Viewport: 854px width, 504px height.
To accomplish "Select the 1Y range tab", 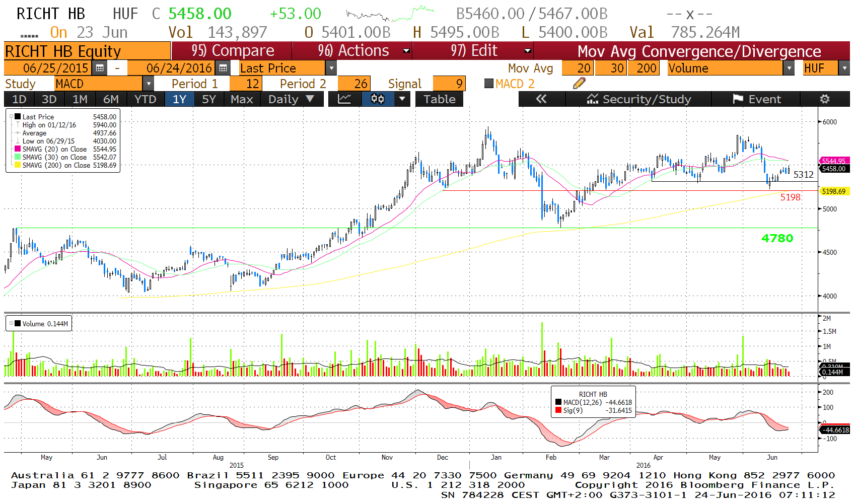I will (x=179, y=99).
